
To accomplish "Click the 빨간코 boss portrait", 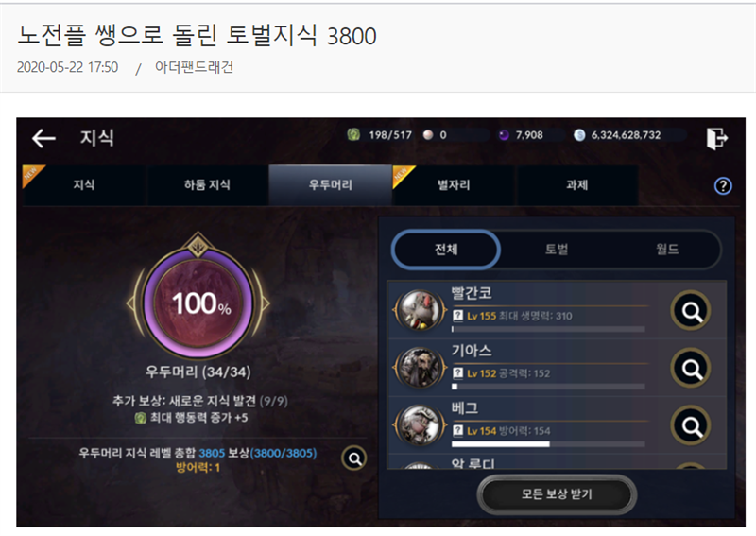I will [x=419, y=310].
